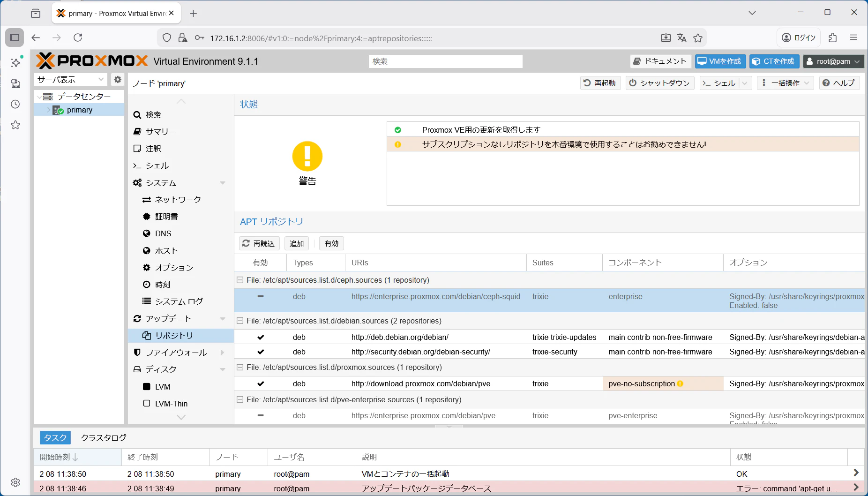Click the browser ログイン account button
This screenshot has height=496, width=868.
click(799, 38)
